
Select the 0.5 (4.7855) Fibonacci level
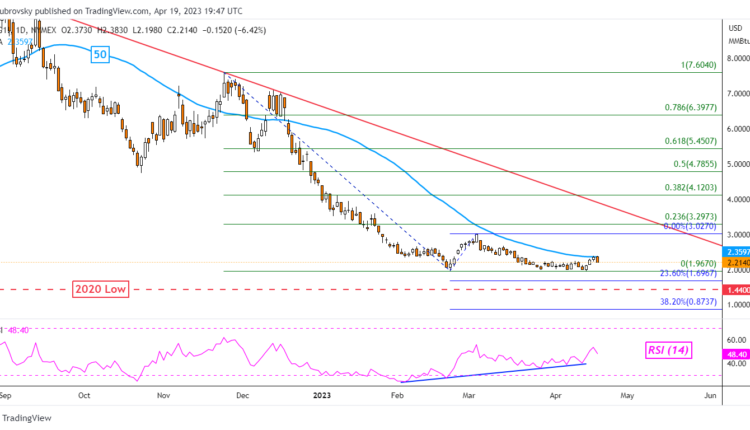(x=690, y=164)
